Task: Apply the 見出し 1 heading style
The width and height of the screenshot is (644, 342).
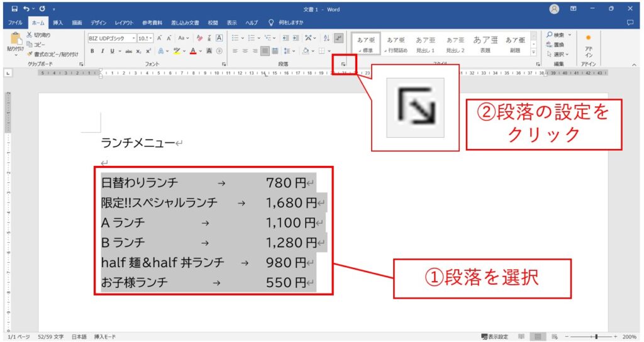Action: [425, 43]
